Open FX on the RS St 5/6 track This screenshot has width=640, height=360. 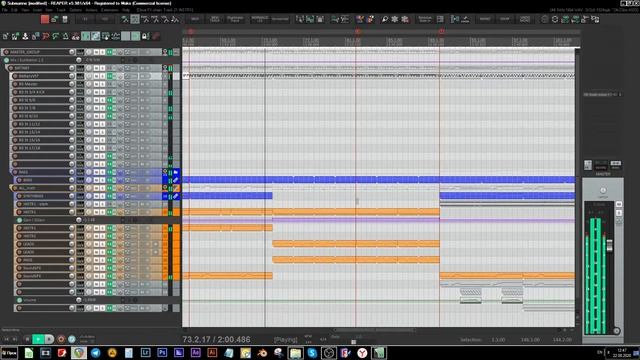click(110, 100)
